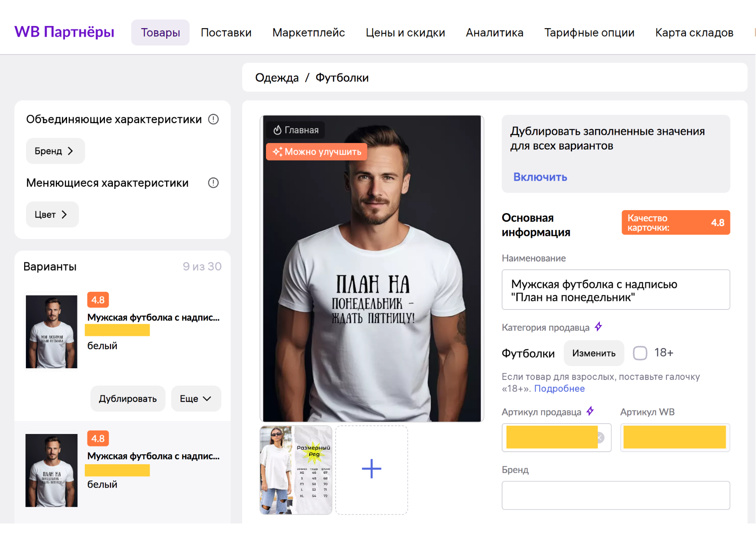
Task: Select the size chart photo thumbnail
Action: point(296,470)
